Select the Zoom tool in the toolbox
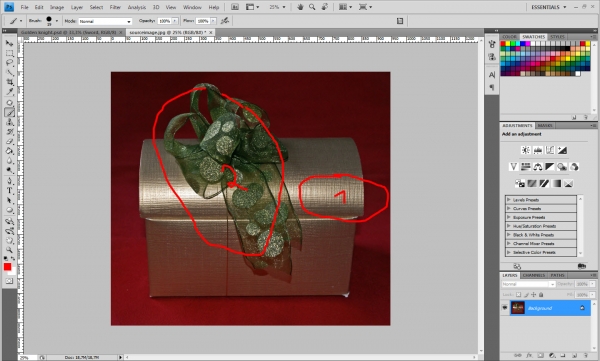 pyautogui.click(x=10, y=250)
